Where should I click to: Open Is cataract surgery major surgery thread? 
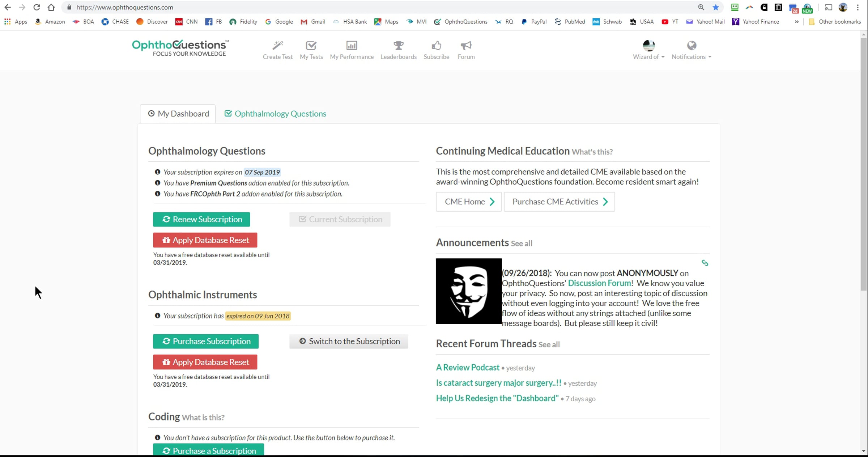(x=499, y=383)
